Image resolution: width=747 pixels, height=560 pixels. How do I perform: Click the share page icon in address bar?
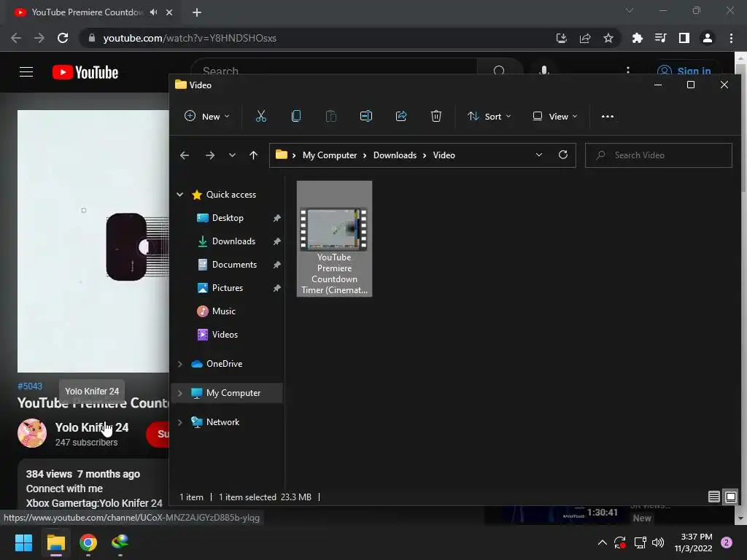click(x=585, y=38)
